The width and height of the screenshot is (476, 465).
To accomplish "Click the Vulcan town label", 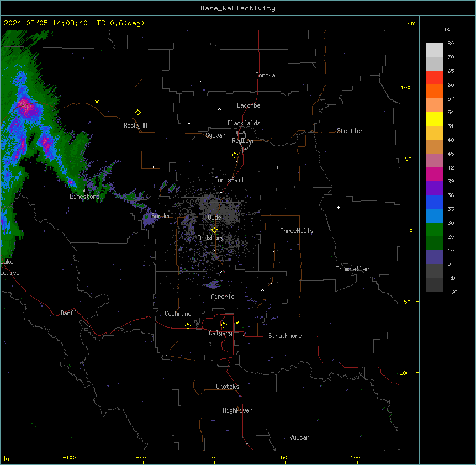I will coord(299,437).
